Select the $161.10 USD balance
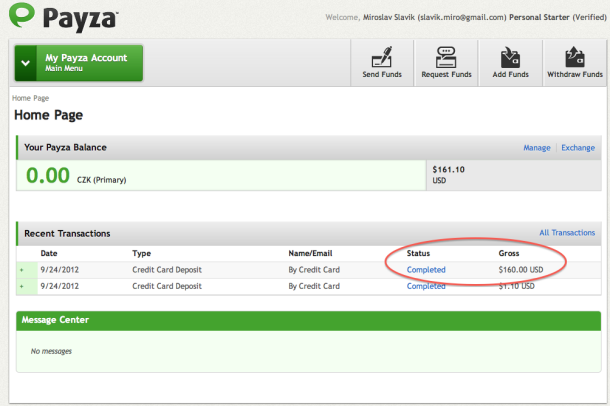The height and width of the screenshot is (406, 610). tap(514, 176)
